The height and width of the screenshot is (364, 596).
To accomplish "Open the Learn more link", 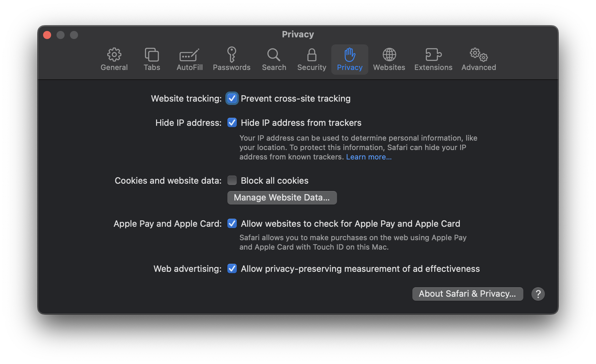I will (x=369, y=157).
